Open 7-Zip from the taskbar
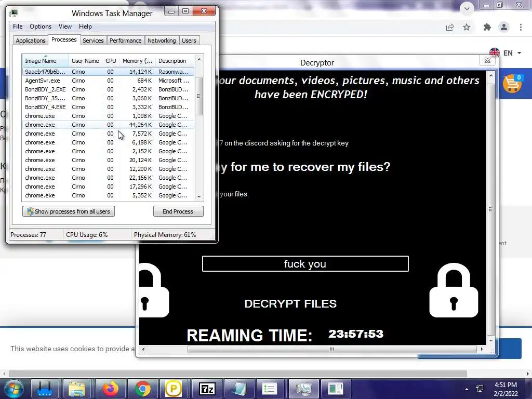 [x=207, y=389]
